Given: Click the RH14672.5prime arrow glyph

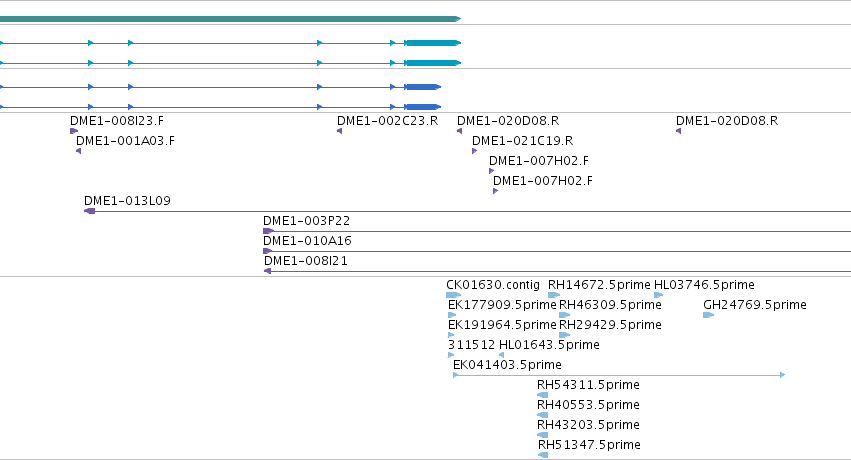Looking at the screenshot, I should click(554, 295).
